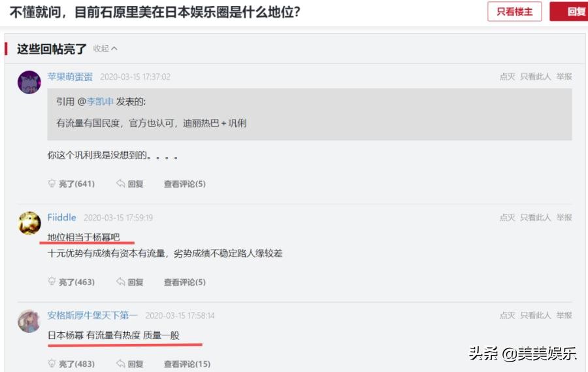Expand 查看评论(15) on the last post

click(187, 364)
